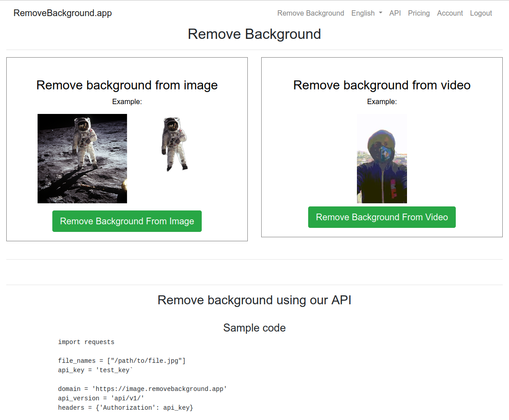
Task: Open the API page
Action: tap(395, 13)
